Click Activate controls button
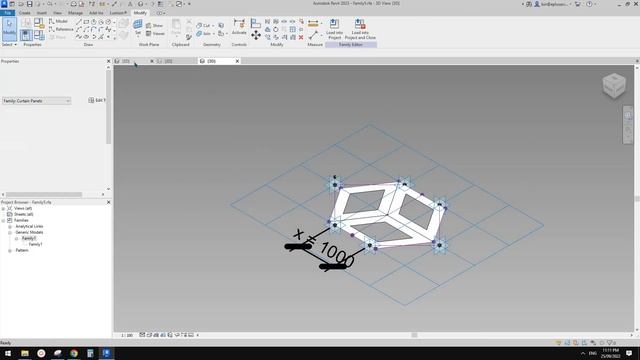 tap(239, 27)
